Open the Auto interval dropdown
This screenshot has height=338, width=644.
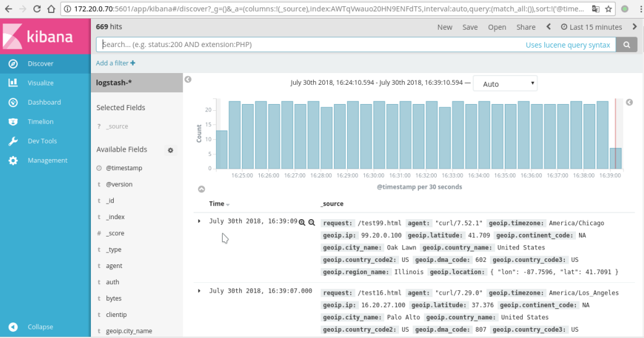[505, 84]
